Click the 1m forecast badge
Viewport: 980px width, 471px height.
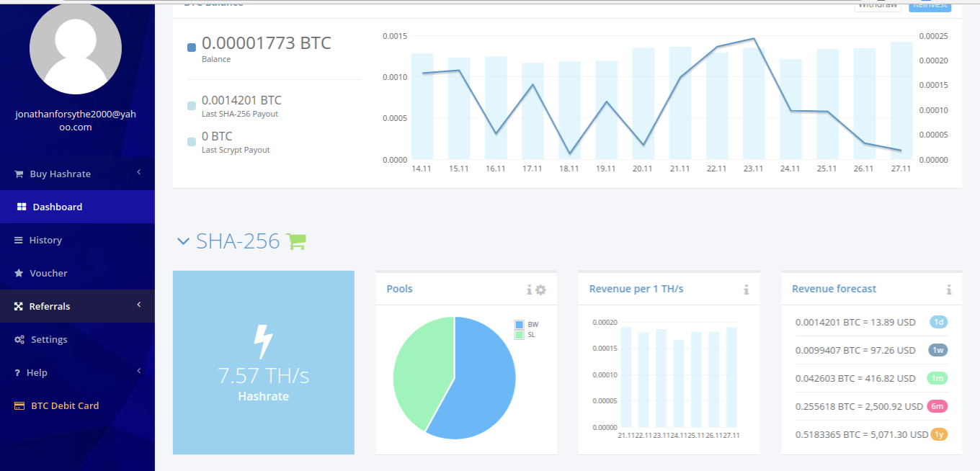click(937, 378)
